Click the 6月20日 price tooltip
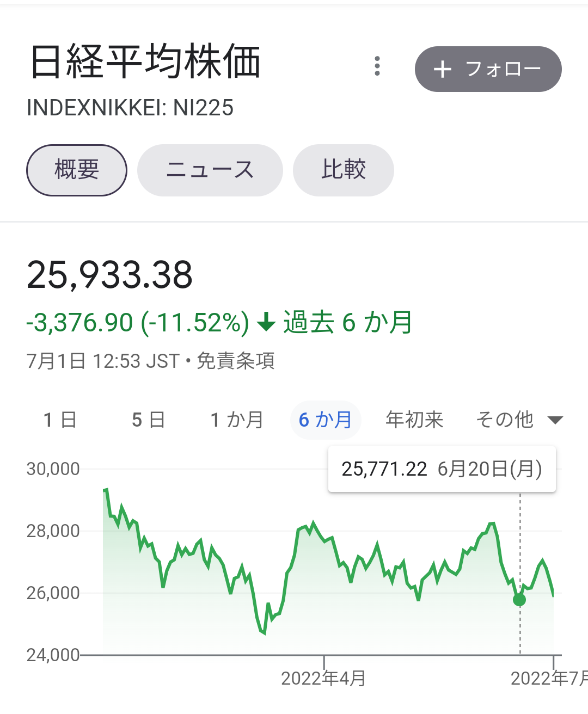Viewport: 588px width, 714px height. pos(442,469)
